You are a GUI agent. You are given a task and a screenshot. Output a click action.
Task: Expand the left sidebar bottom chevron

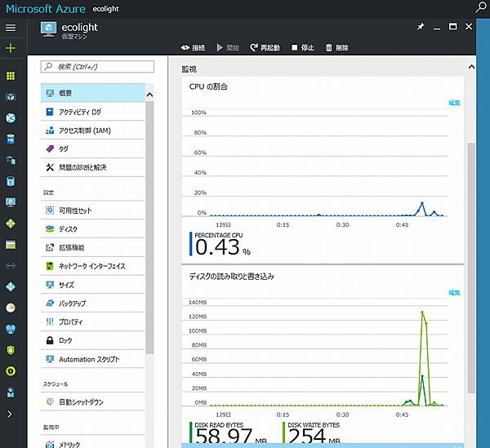(11, 414)
